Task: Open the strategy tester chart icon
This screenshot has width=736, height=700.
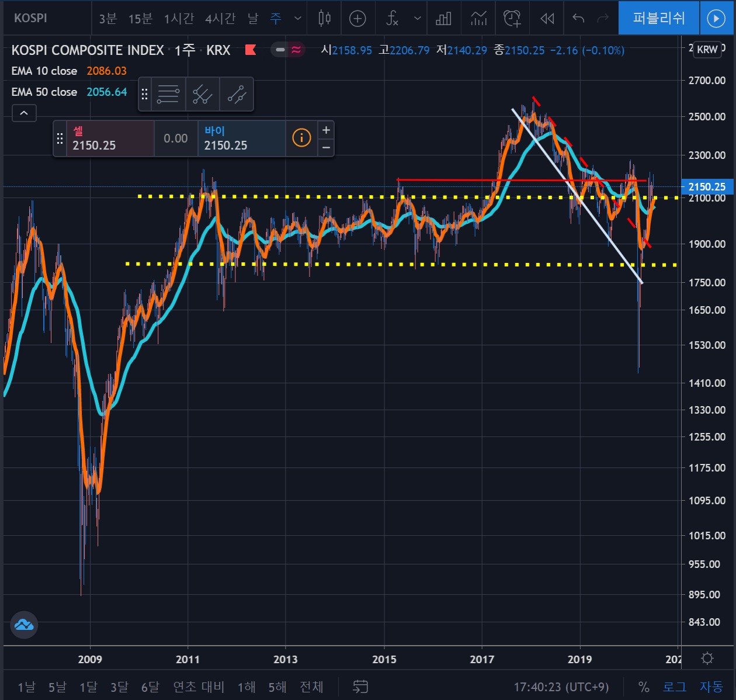Action: pyautogui.click(x=478, y=19)
